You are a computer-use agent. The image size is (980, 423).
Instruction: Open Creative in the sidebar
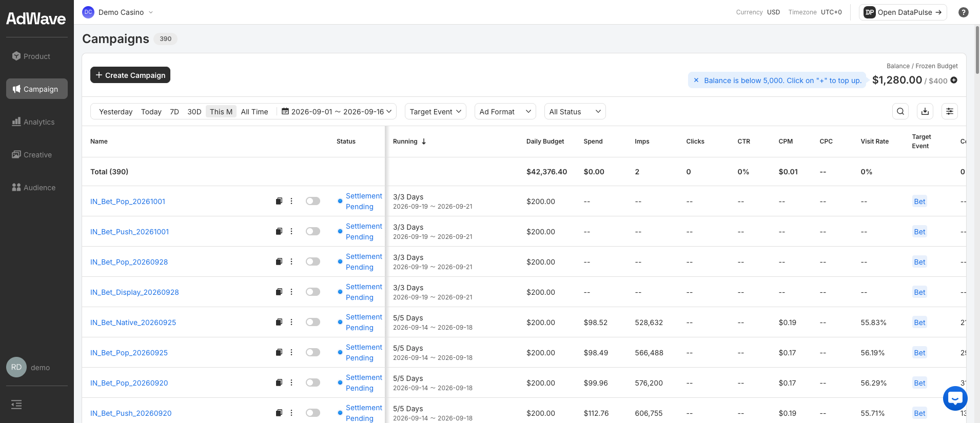coord(37,154)
